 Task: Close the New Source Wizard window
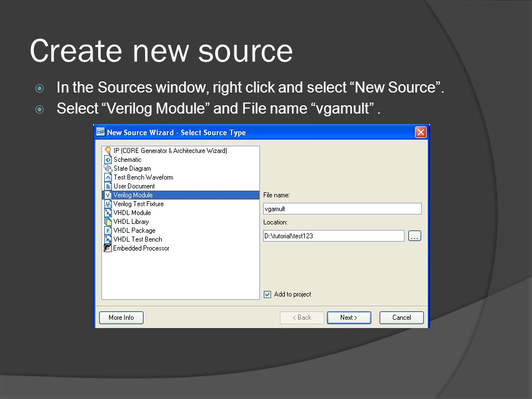421,132
